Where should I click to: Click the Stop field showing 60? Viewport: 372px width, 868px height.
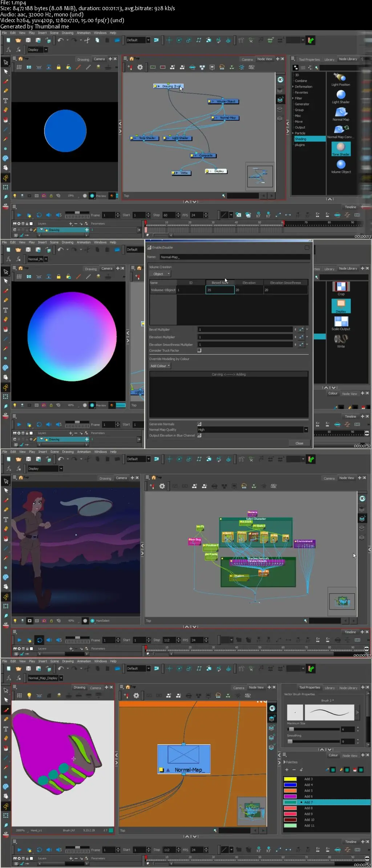point(169,215)
